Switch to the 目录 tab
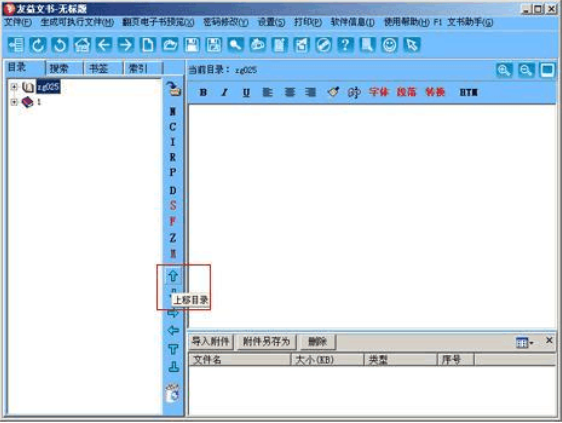Screen dimensions: 562x423 point(17,67)
